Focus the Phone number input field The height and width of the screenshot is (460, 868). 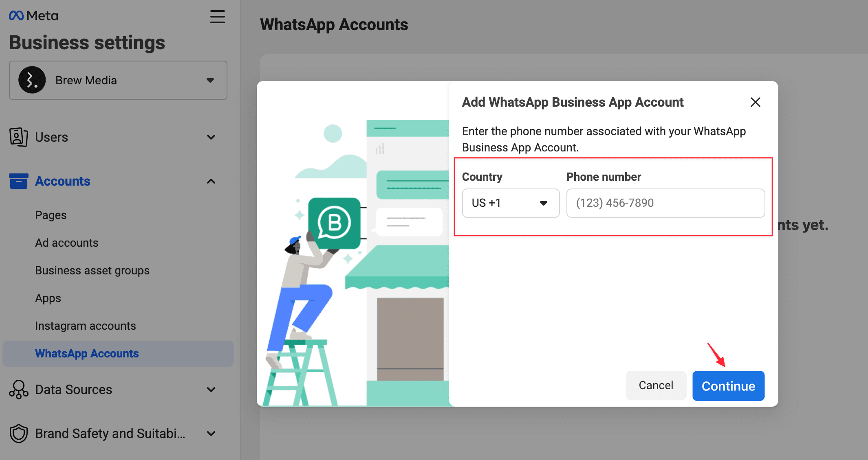665,203
